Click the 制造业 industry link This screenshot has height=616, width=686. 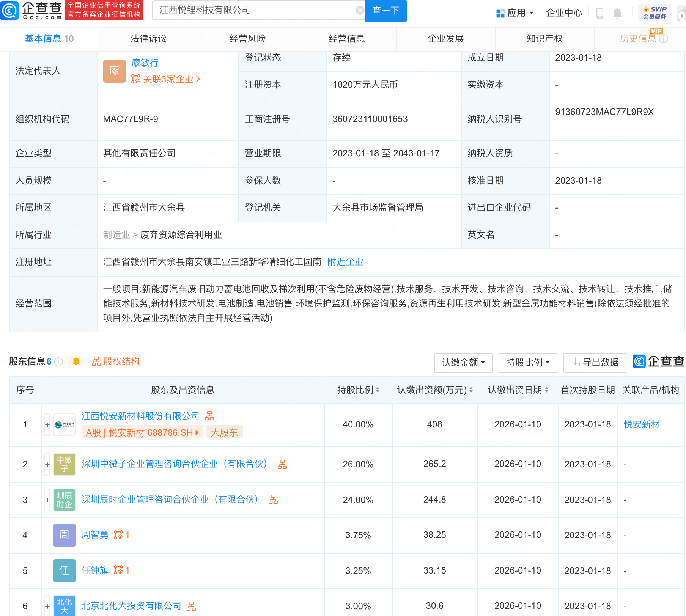[x=116, y=235]
